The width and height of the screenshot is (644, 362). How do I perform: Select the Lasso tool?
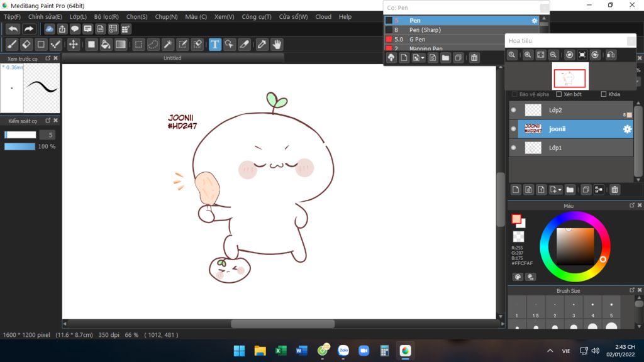click(153, 45)
